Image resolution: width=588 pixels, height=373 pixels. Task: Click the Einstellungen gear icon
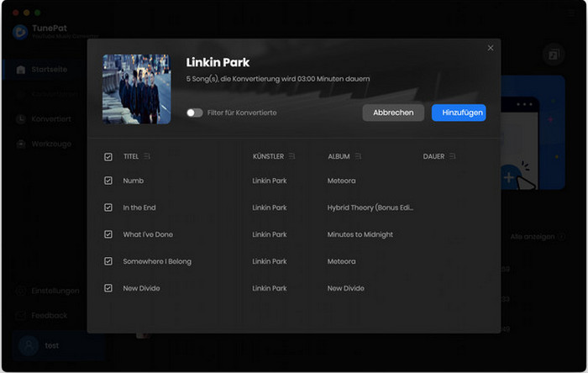[21, 291]
